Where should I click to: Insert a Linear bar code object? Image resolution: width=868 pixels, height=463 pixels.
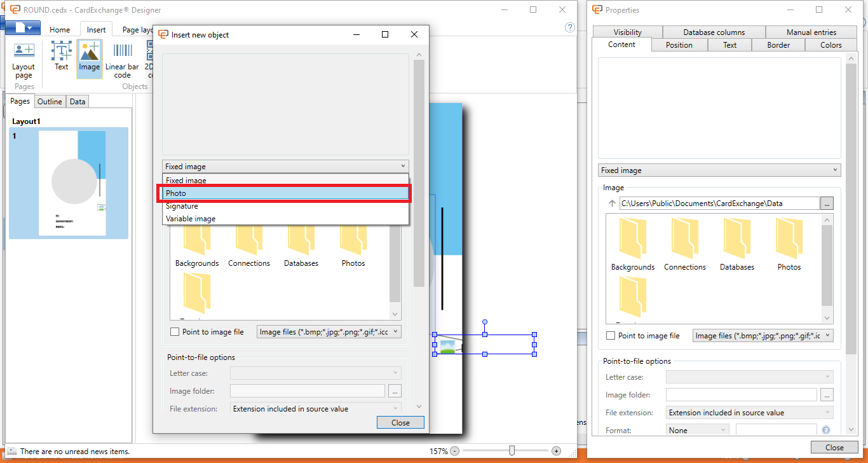122,60
